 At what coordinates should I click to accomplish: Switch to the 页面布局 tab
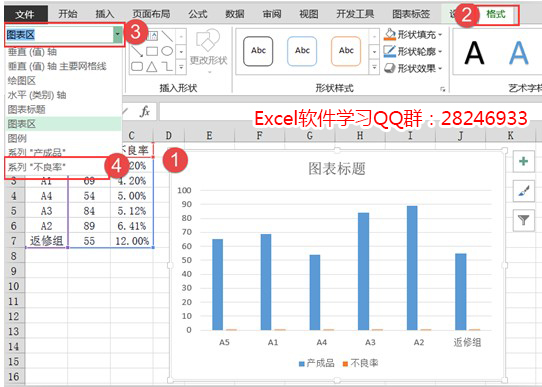151,14
